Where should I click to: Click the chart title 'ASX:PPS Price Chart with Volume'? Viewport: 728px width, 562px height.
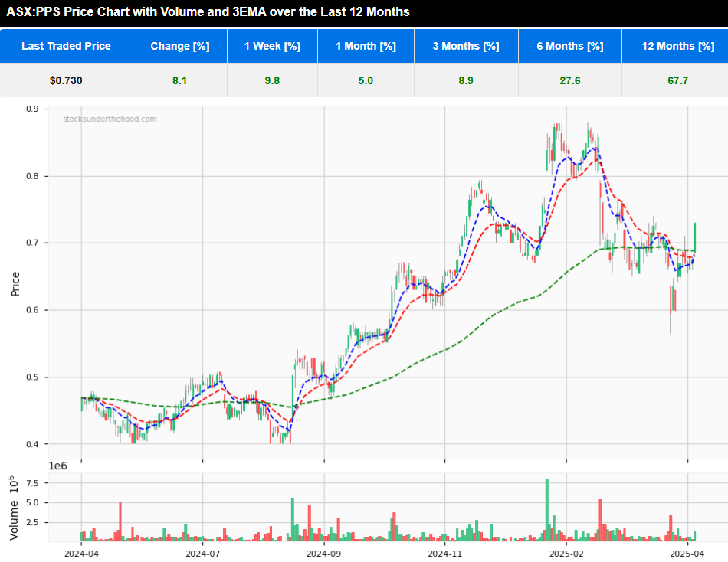[208, 11]
